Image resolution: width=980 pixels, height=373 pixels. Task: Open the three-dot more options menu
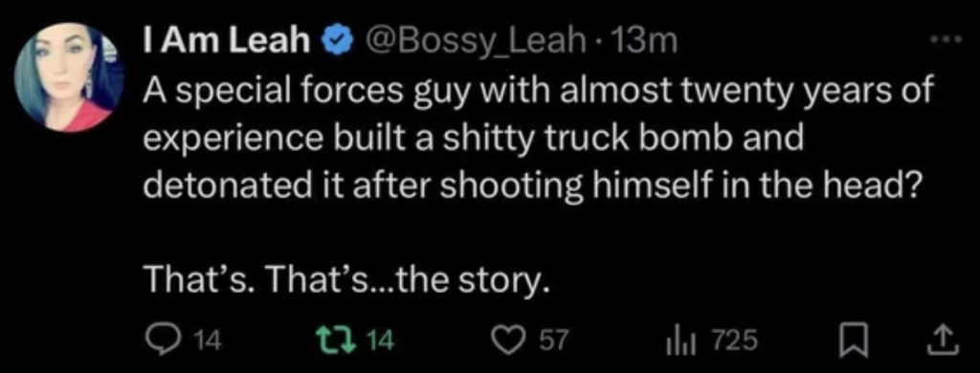945,39
